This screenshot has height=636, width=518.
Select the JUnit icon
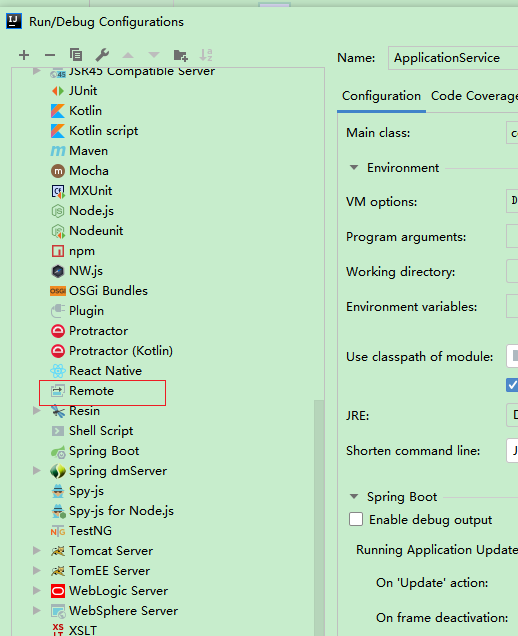[58, 91]
